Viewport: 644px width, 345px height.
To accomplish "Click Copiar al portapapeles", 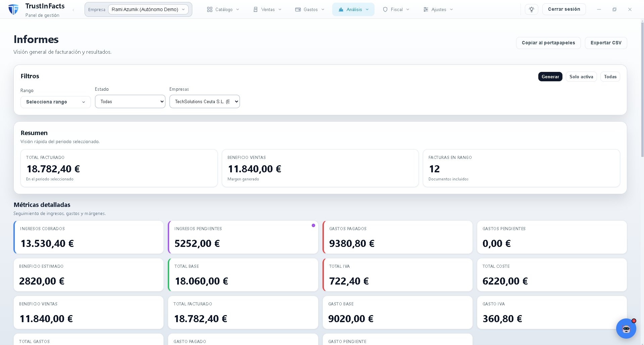I will tap(548, 43).
